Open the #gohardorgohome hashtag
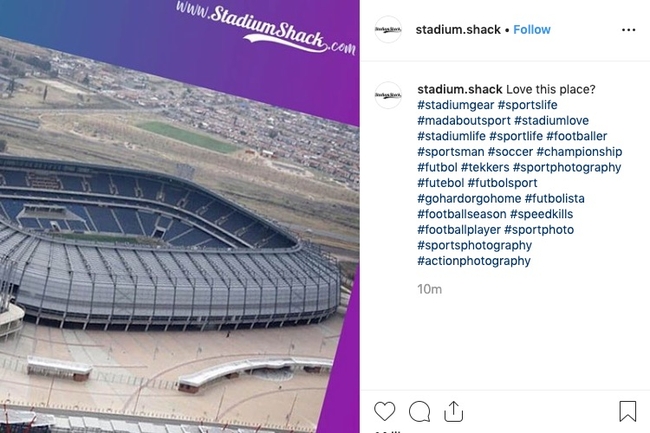This screenshot has height=433, width=650. [469, 199]
